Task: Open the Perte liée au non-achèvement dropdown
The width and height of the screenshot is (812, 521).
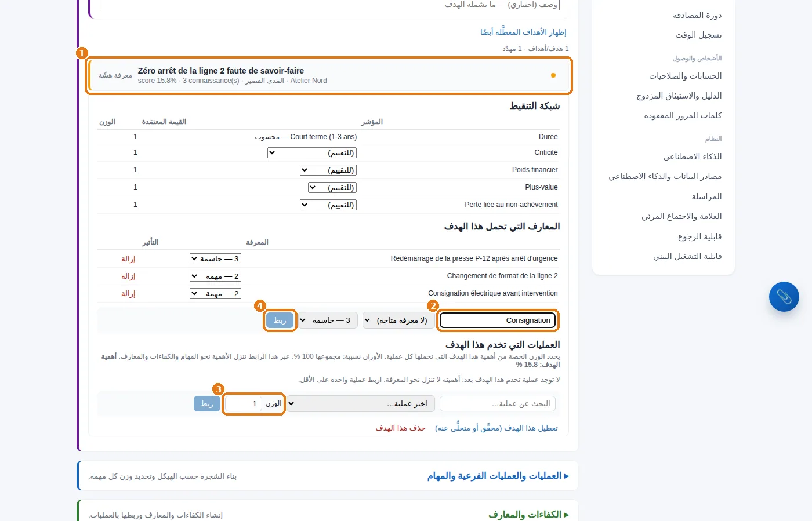Action: pos(328,205)
